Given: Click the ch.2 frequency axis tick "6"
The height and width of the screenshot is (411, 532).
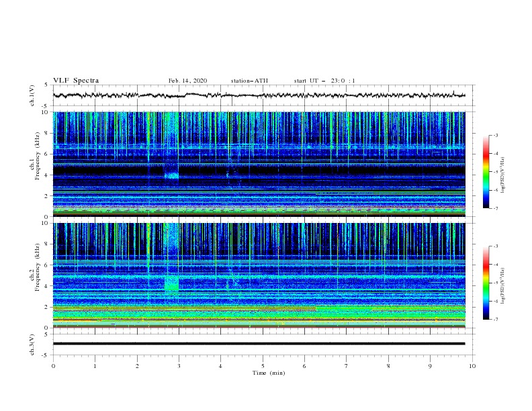Looking at the screenshot, I should coord(46,265).
